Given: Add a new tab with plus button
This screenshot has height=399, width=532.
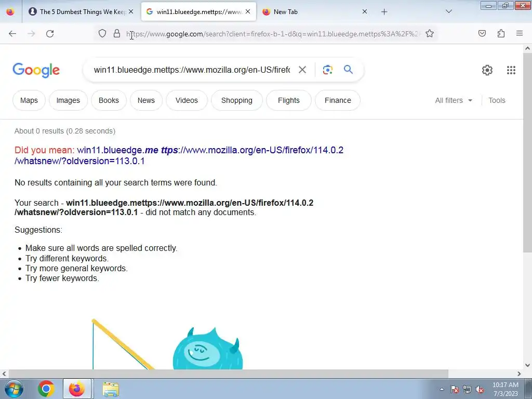Looking at the screenshot, I should [x=384, y=12].
